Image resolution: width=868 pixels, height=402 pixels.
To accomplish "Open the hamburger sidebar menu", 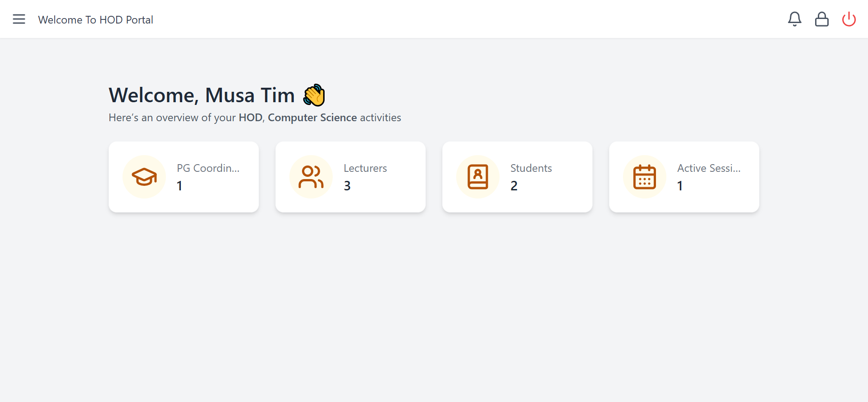I will 19,19.
